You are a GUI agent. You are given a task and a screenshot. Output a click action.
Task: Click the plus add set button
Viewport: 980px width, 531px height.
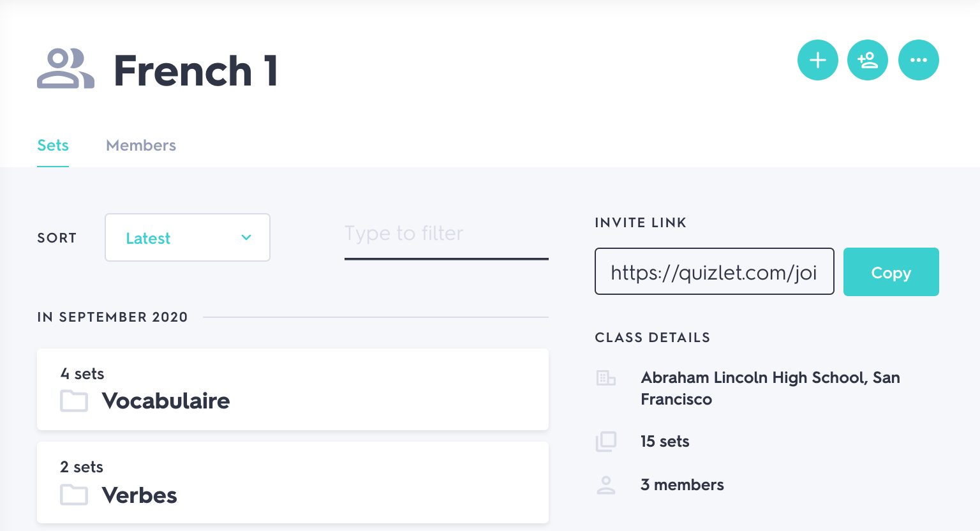click(817, 60)
